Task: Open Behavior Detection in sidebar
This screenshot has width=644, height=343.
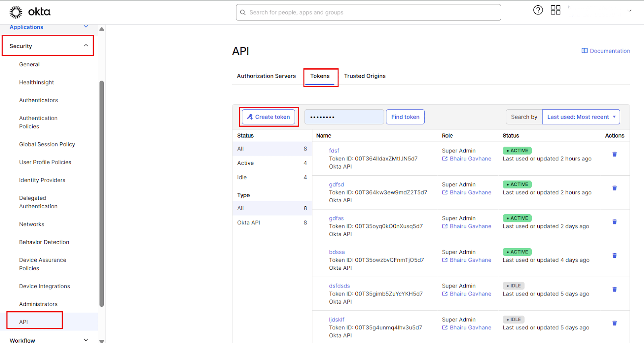Action: tap(44, 242)
